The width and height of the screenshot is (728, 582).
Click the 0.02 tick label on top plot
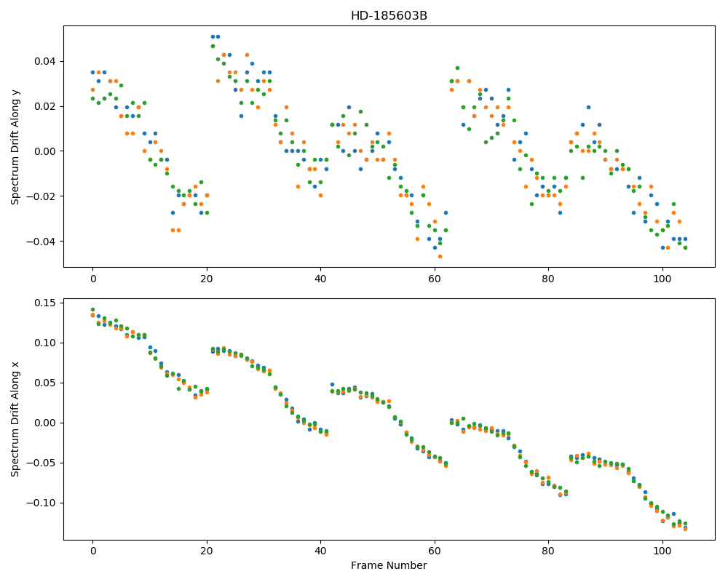(x=45, y=107)
